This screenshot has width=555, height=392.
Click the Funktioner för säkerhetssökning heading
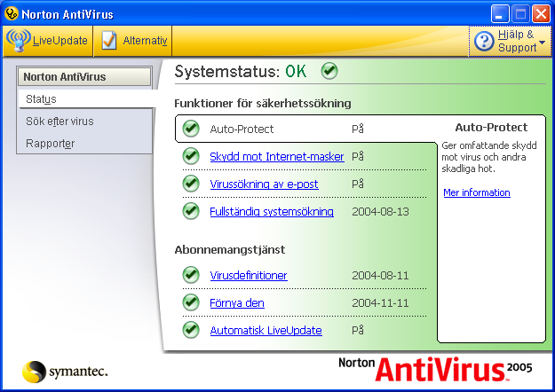pos(263,103)
